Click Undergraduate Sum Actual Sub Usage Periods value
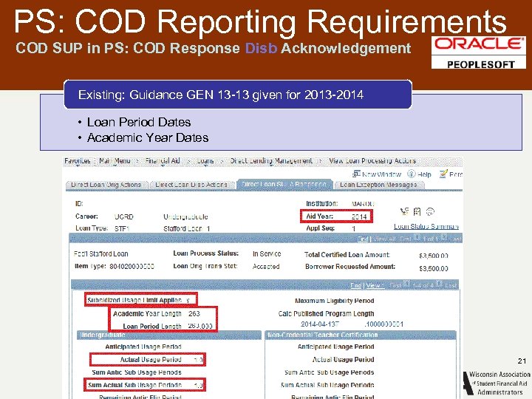The height and width of the screenshot is (399, 532). 198,385
